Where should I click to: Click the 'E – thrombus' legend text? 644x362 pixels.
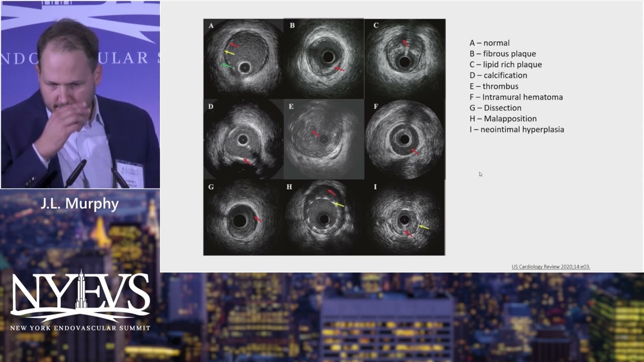tap(494, 86)
